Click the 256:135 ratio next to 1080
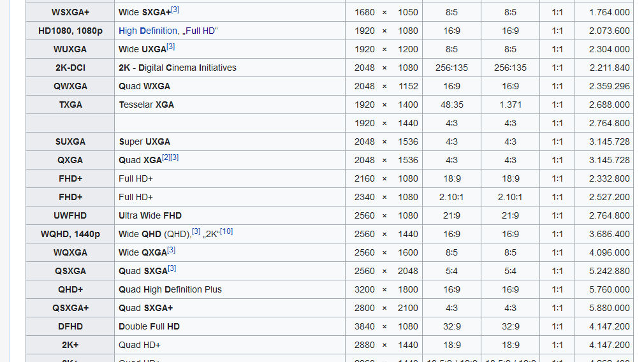This screenshot has height=362, width=644. pyautogui.click(x=451, y=68)
